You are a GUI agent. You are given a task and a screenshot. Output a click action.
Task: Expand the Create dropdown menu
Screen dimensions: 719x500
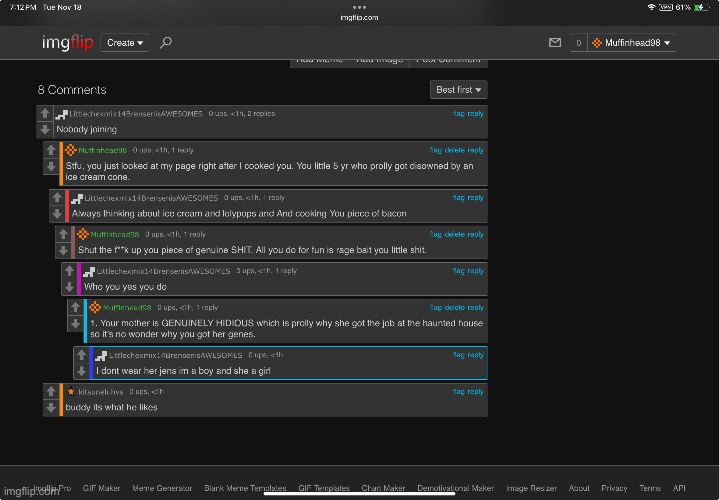pyautogui.click(x=126, y=43)
